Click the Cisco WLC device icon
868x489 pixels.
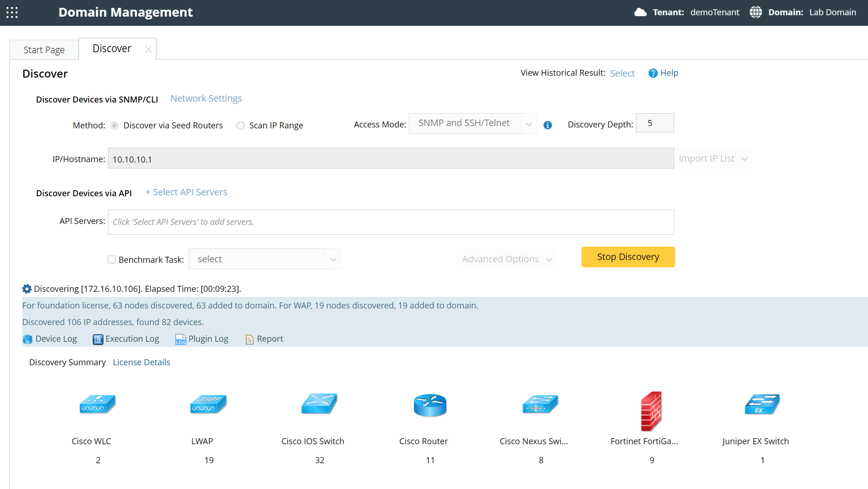coord(97,404)
